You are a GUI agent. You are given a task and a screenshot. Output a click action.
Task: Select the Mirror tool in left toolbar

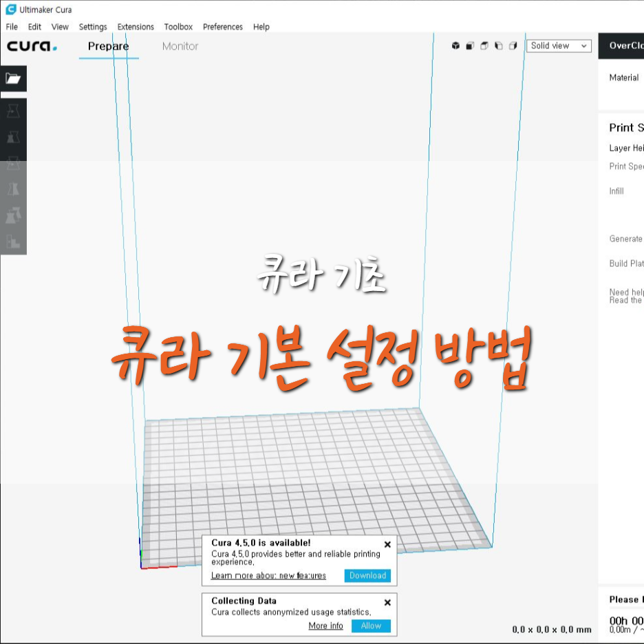point(13,189)
